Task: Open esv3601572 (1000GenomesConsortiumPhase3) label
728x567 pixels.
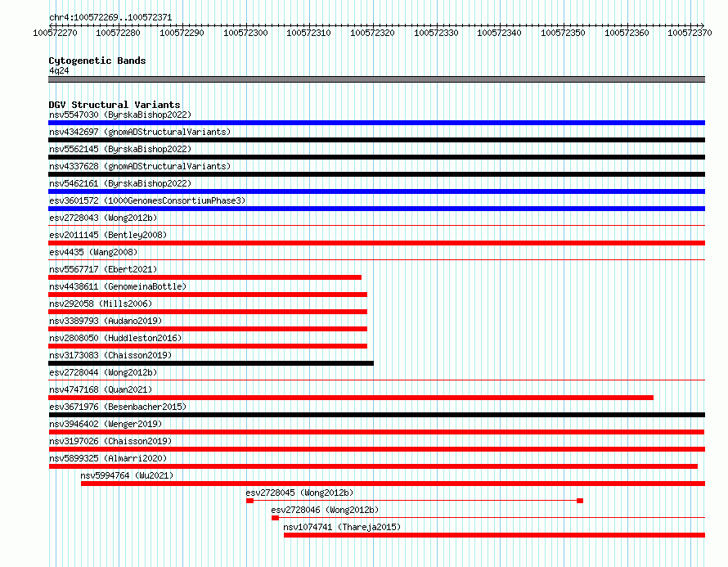Action: pyautogui.click(x=147, y=200)
